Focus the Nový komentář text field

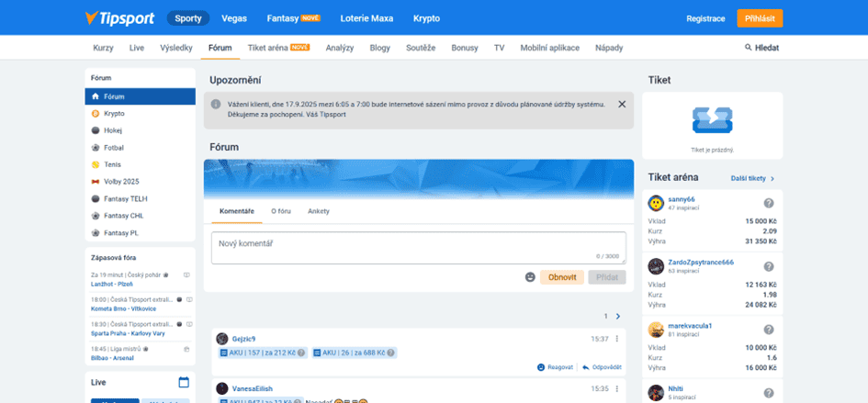[x=419, y=248]
